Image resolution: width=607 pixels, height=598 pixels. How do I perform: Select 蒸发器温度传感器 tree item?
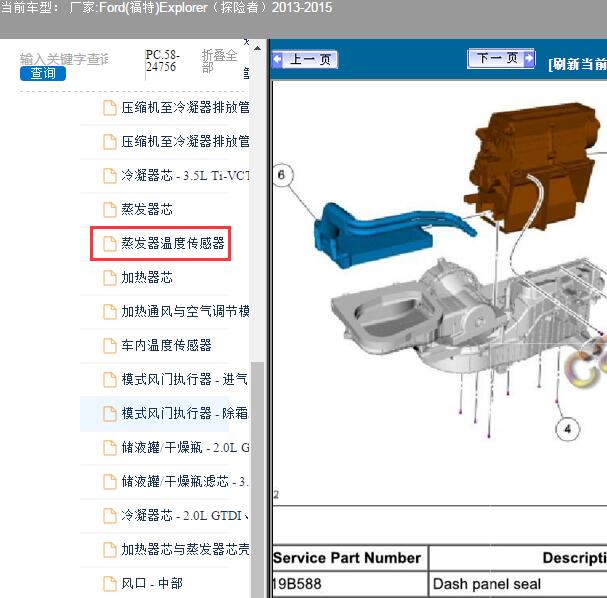pos(173,243)
